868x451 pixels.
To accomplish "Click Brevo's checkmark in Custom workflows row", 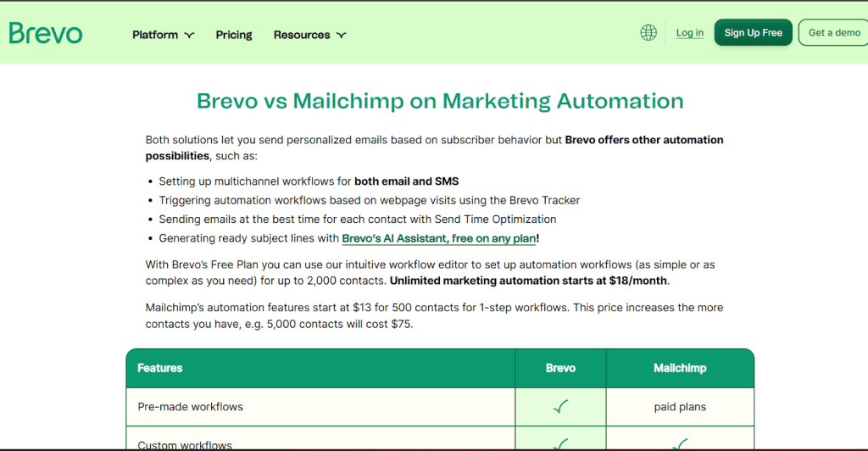I will pos(560,443).
